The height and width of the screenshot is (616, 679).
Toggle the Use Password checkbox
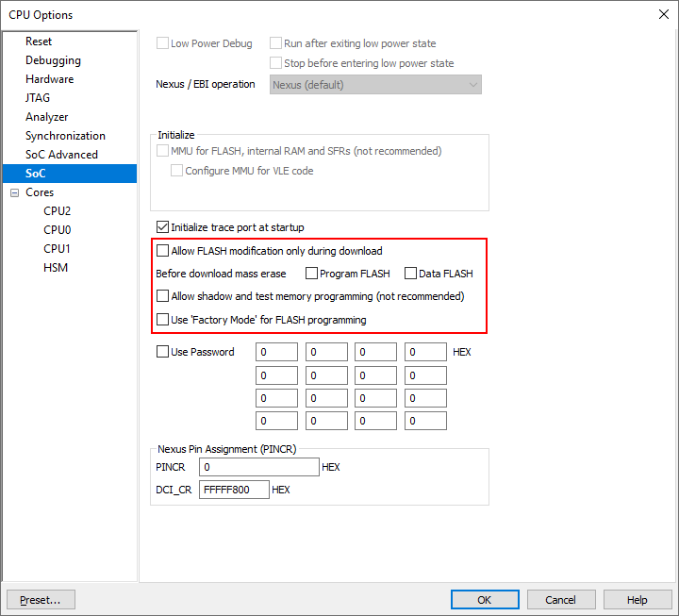pyautogui.click(x=162, y=352)
